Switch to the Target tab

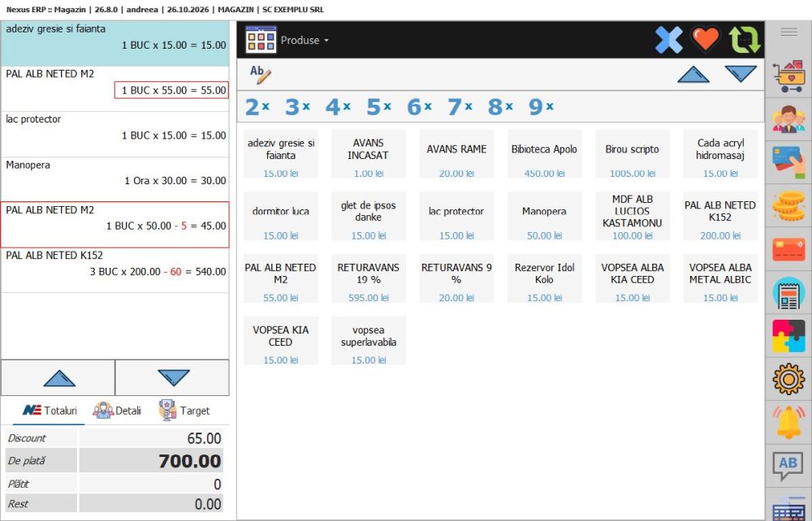pos(184,411)
